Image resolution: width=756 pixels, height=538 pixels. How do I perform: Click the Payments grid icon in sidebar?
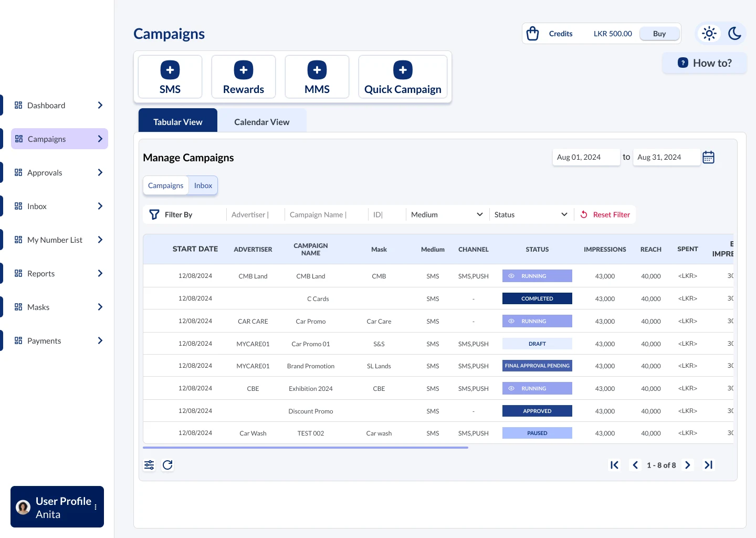coord(18,340)
